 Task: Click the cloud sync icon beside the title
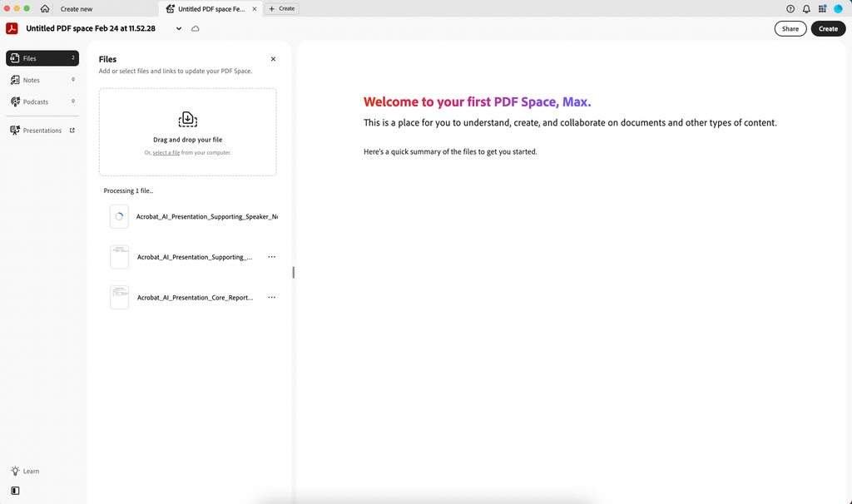tap(195, 27)
